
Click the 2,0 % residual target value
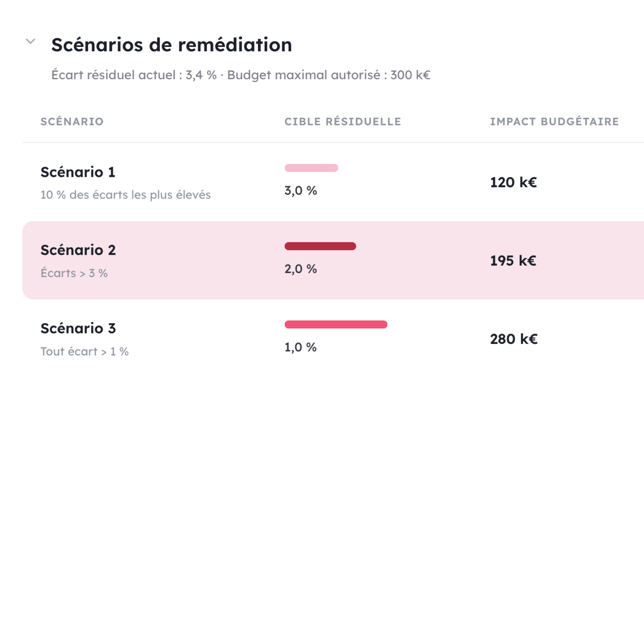(x=301, y=269)
